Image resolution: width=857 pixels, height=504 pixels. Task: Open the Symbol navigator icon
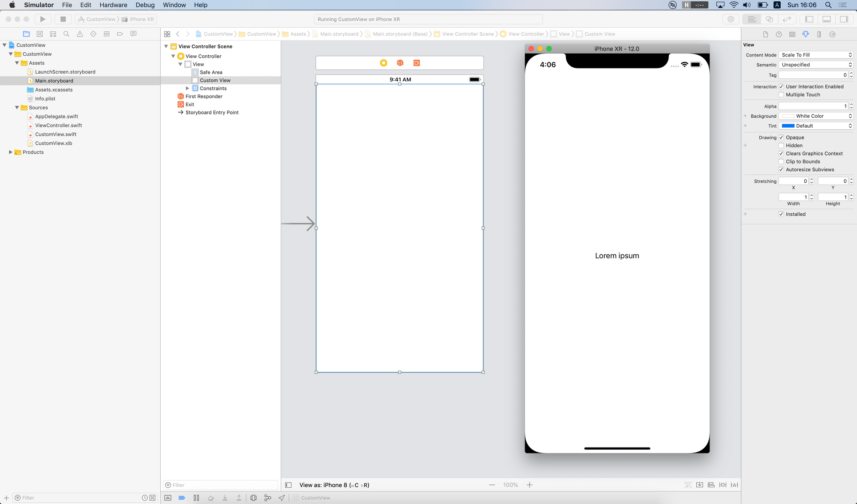coord(53,34)
